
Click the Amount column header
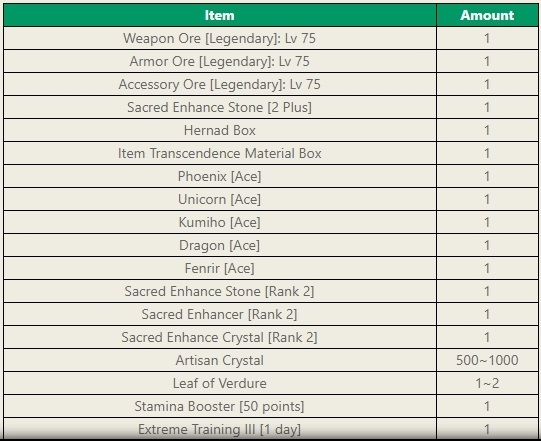coord(487,15)
